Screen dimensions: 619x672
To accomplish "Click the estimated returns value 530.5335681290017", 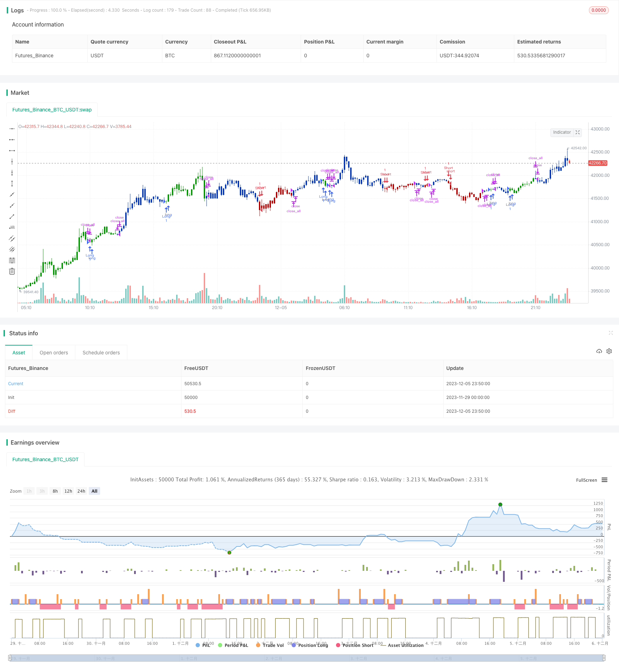I will [x=541, y=56].
